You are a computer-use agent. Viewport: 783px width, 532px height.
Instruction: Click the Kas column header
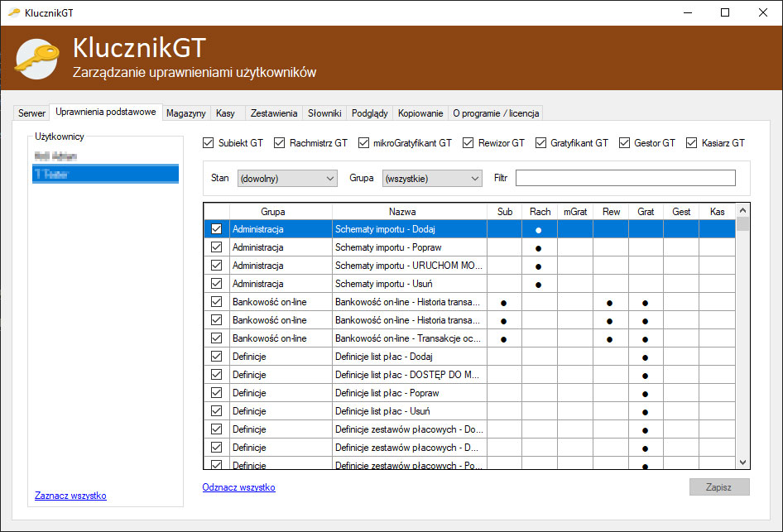717,212
